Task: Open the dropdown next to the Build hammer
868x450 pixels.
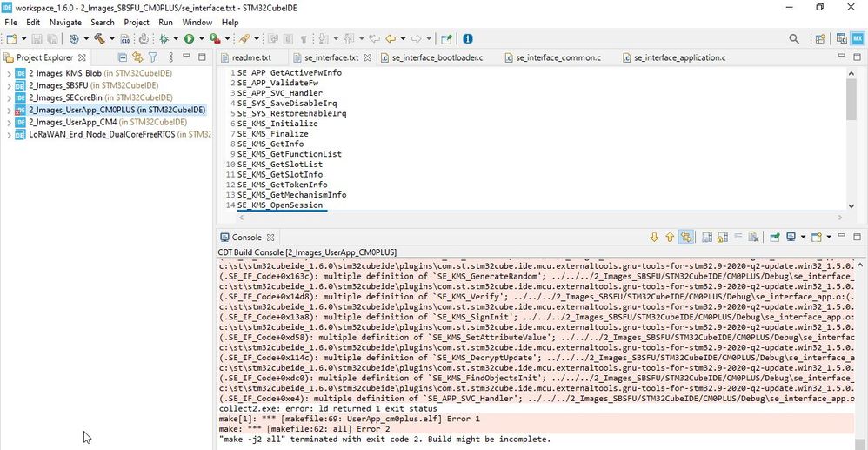Action: tap(112, 39)
